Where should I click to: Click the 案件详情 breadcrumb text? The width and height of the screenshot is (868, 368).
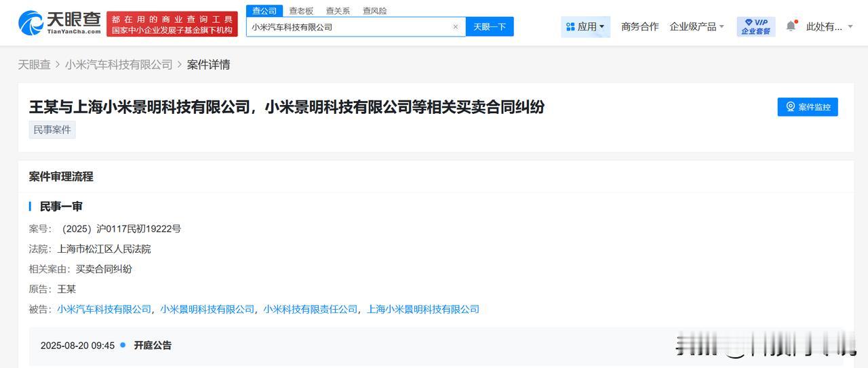click(x=208, y=64)
